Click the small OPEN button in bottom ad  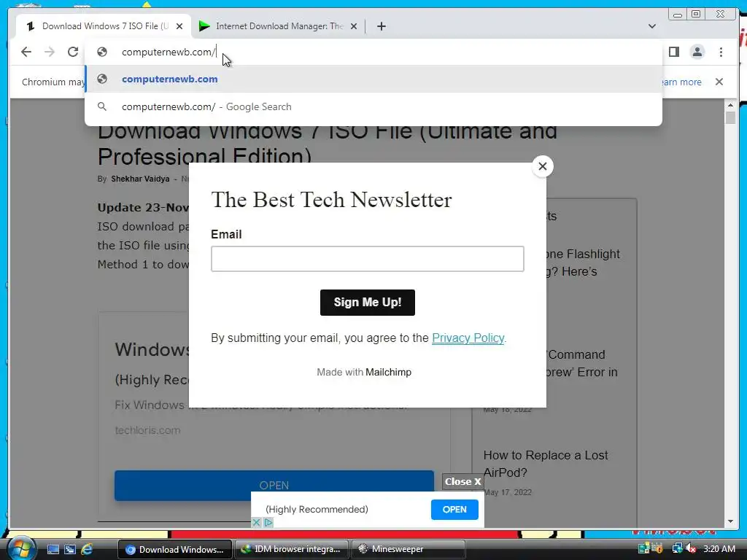pos(454,510)
